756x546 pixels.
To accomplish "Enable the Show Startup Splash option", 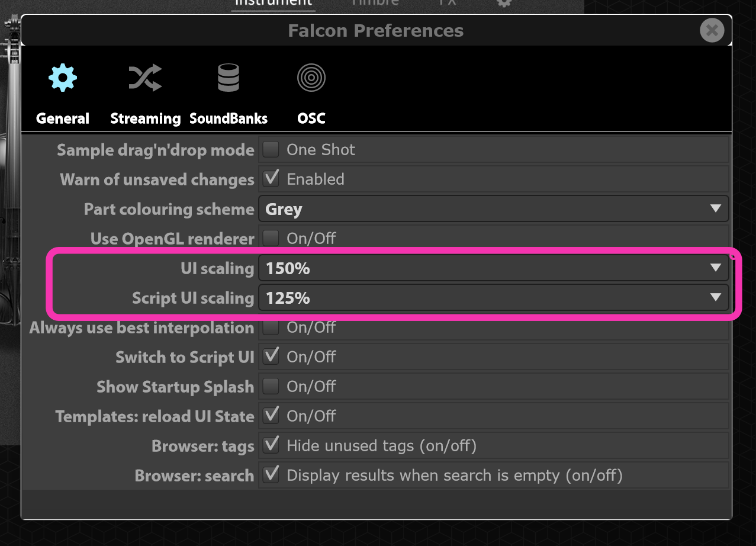I will coord(271,386).
